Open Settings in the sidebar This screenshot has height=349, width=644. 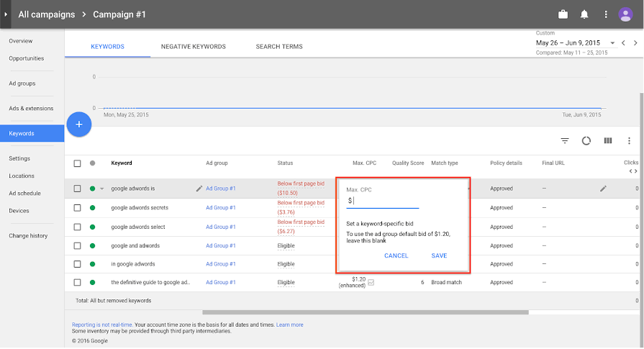(x=19, y=158)
